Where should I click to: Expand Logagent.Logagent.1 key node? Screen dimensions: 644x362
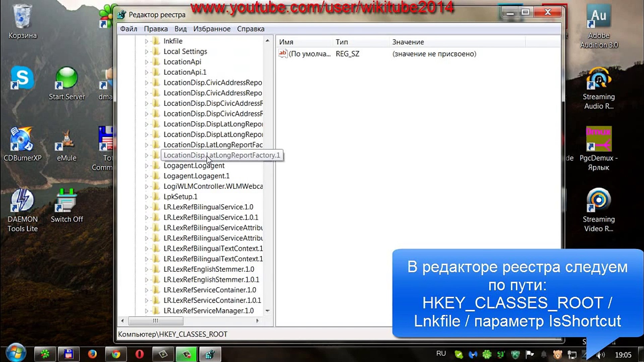tap(146, 176)
